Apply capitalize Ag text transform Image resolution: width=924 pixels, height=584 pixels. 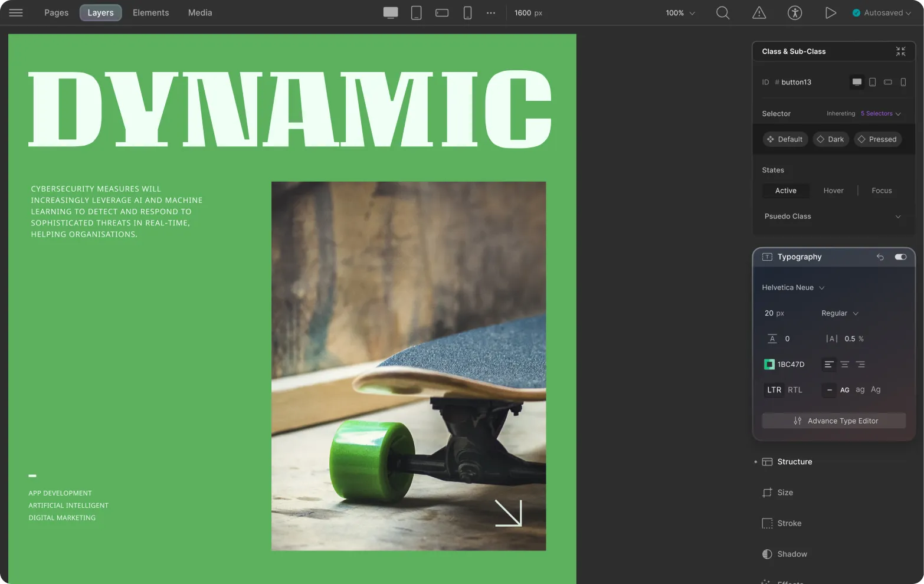click(876, 390)
